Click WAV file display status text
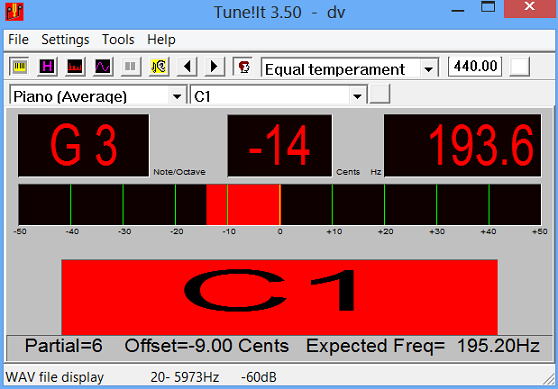This screenshot has width=558, height=389. pyautogui.click(x=54, y=377)
